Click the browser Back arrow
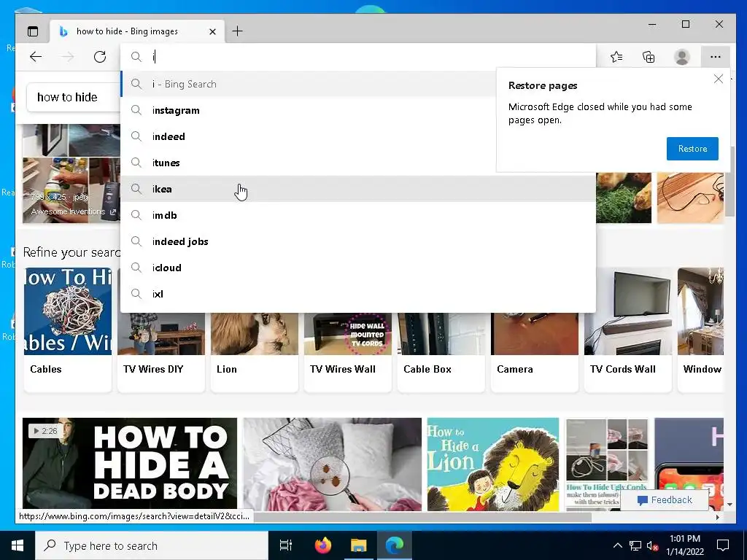 pyautogui.click(x=36, y=57)
